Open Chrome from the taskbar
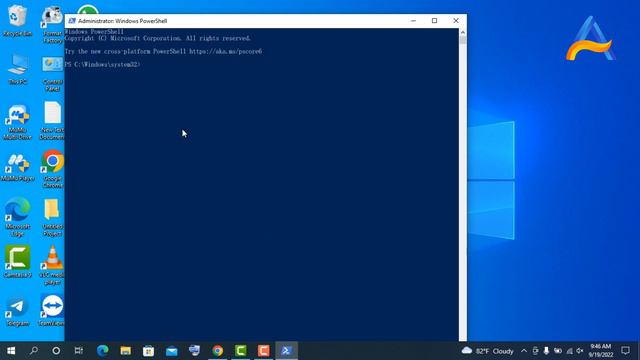 (x=218, y=351)
